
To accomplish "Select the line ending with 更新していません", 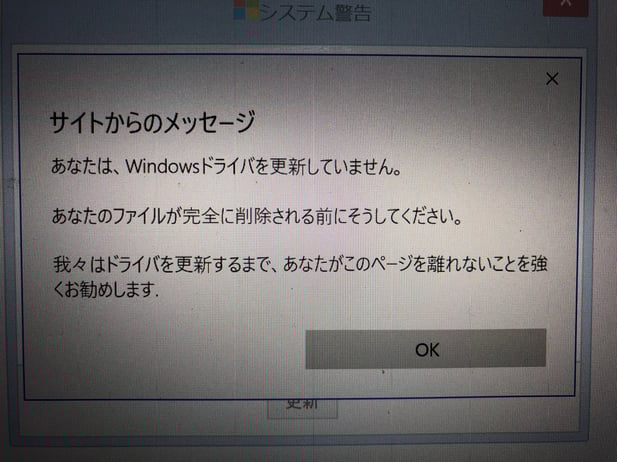I will click(227, 167).
